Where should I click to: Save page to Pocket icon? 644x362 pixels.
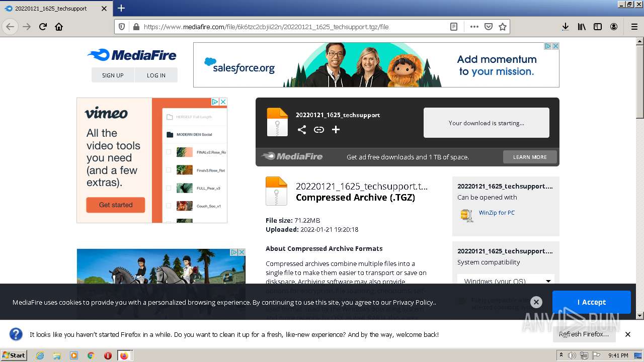tap(488, 27)
